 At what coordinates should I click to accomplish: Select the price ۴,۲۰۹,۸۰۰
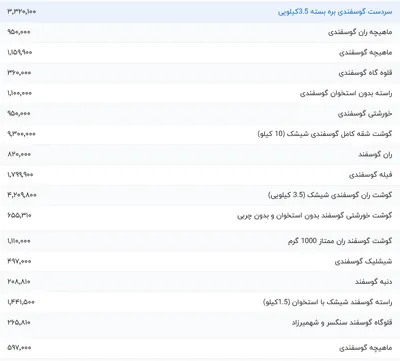coord(22,195)
